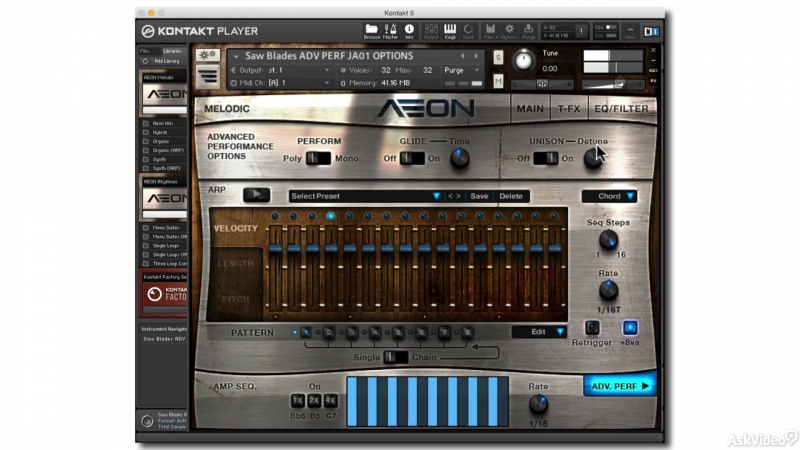Click the instrument pan slider

[542, 84]
